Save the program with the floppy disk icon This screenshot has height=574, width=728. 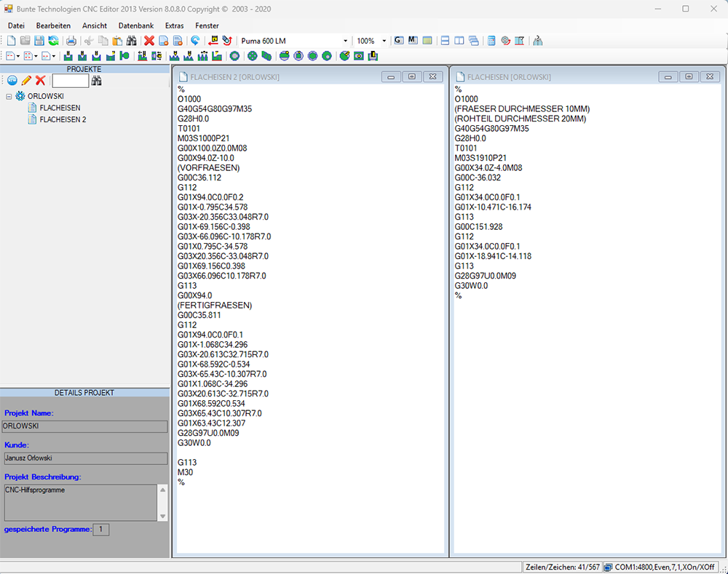[x=39, y=41]
